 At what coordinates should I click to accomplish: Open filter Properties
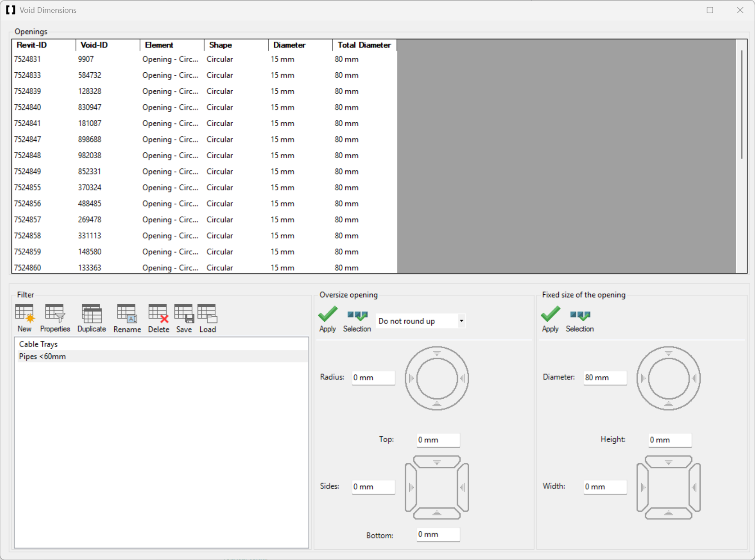[55, 318]
